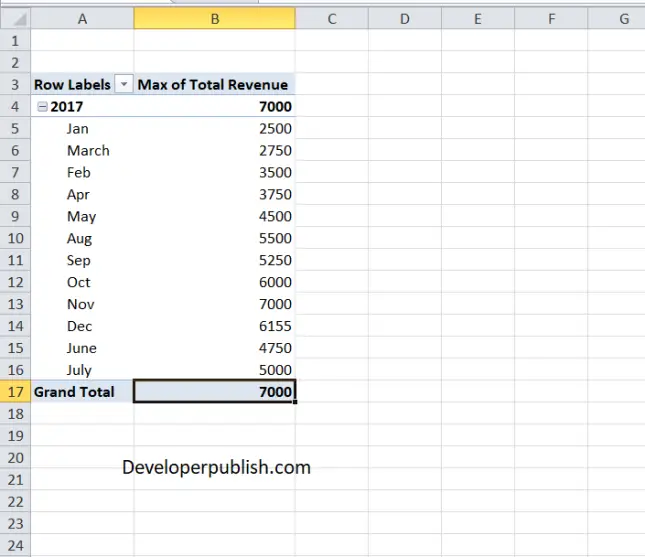Click the Select All corner triangle

[x=16, y=19]
